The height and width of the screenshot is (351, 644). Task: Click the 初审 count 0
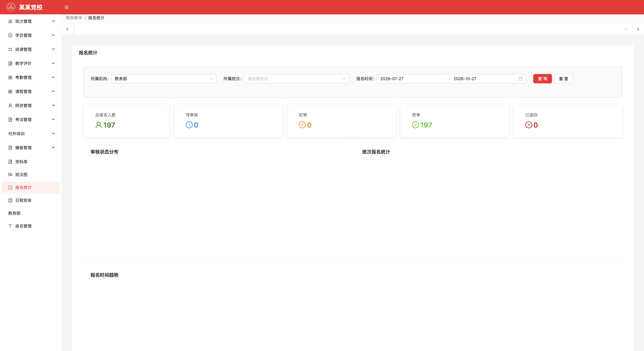(x=309, y=125)
